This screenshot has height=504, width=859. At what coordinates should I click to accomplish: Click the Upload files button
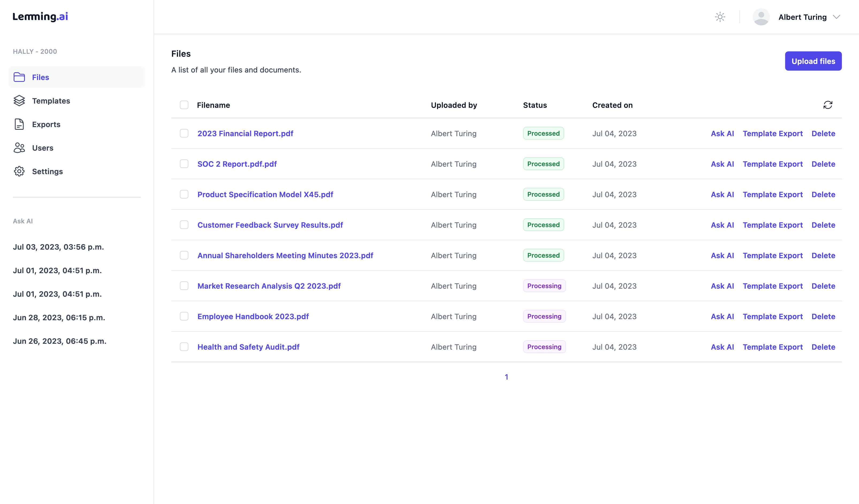pos(813,61)
